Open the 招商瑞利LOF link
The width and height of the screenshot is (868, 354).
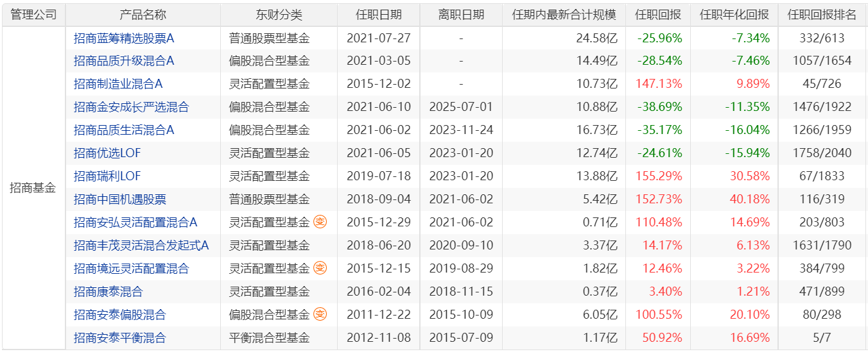(107, 176)
